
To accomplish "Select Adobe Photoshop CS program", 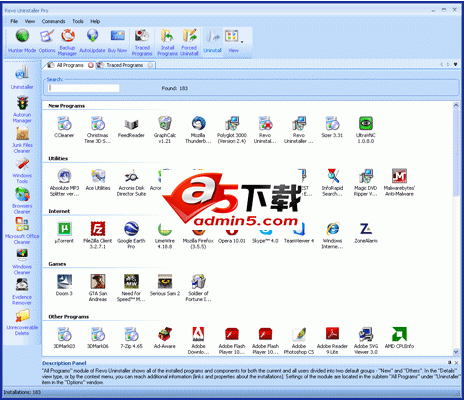I will pyautogui.click(x=299, y=340).
